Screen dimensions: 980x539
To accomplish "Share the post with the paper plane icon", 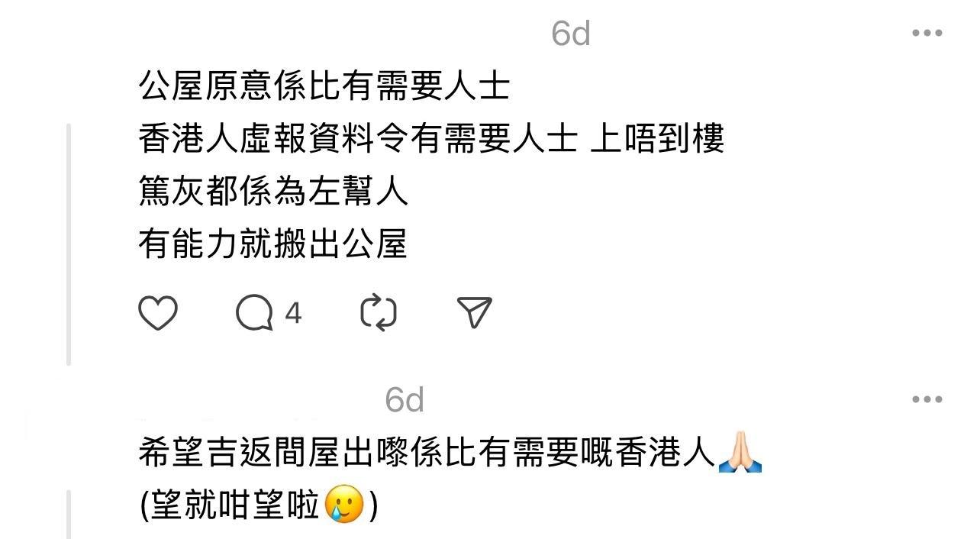I will click(x=475, y=312).
